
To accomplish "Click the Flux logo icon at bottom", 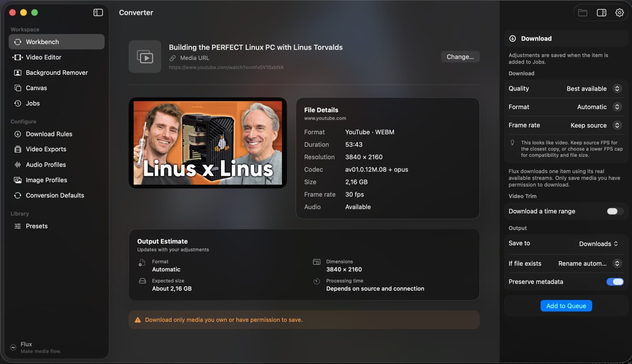I will [x=13, y=347].
